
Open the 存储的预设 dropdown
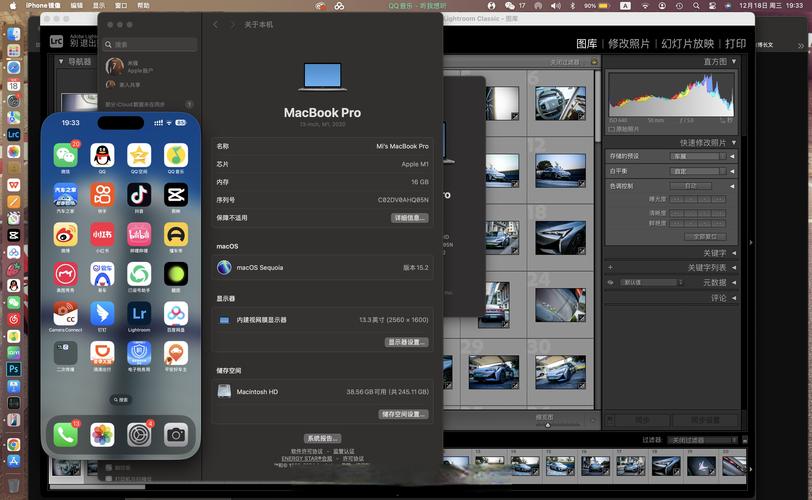[695, 157]
